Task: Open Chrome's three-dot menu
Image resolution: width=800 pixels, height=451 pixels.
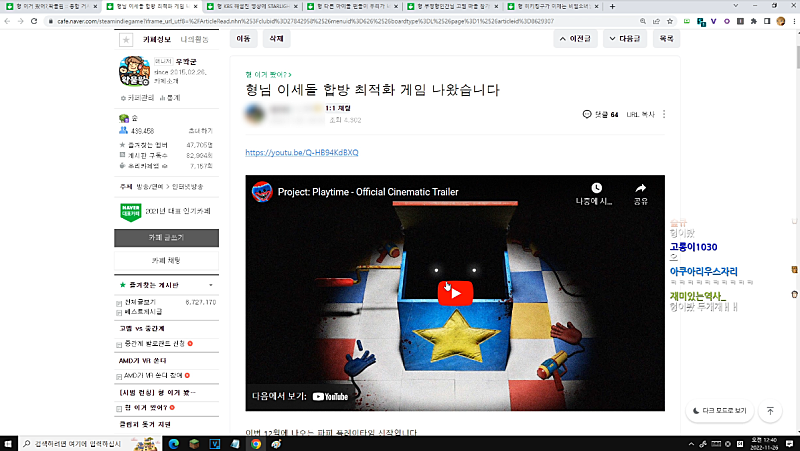Action: (794, 21)
